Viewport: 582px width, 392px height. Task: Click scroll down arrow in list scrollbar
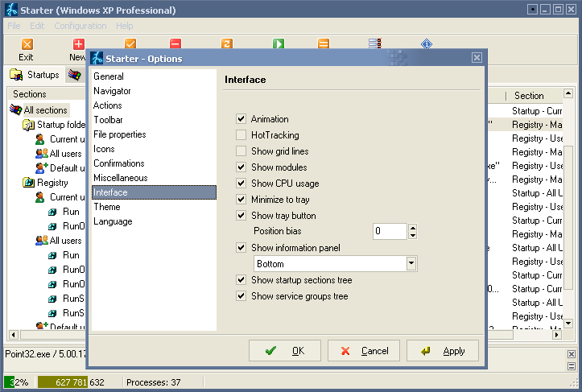tap(568, 324)
